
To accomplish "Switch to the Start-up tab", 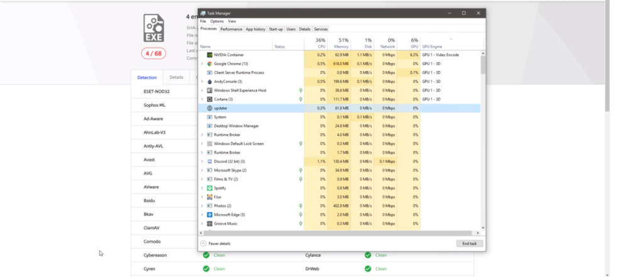I will (276, 29).
